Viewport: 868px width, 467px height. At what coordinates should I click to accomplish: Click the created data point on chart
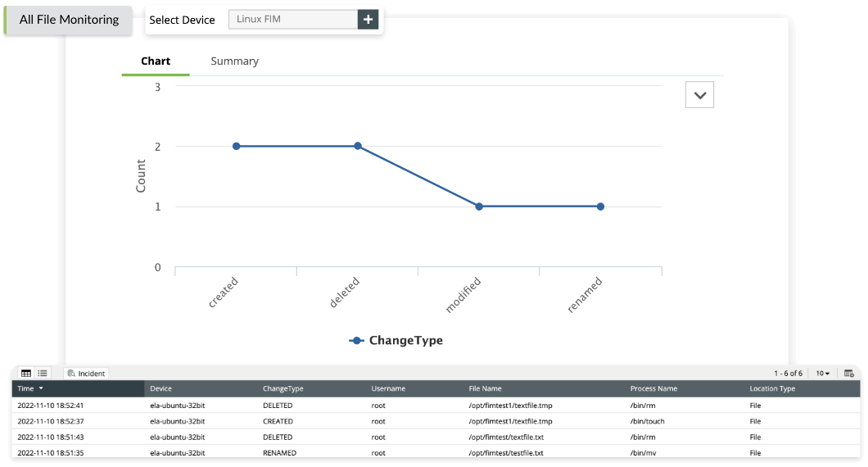coord(236,146)
